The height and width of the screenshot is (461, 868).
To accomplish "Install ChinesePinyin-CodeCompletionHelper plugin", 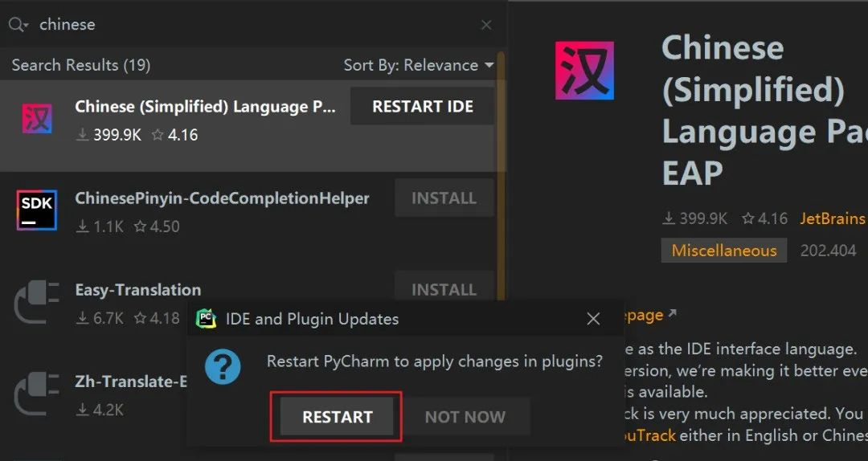I will [x=444, y=198].
